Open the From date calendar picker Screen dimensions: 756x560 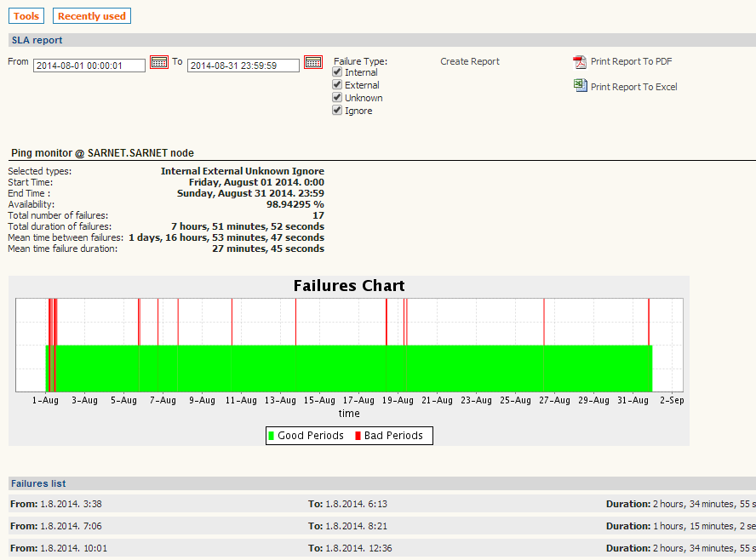159,62
